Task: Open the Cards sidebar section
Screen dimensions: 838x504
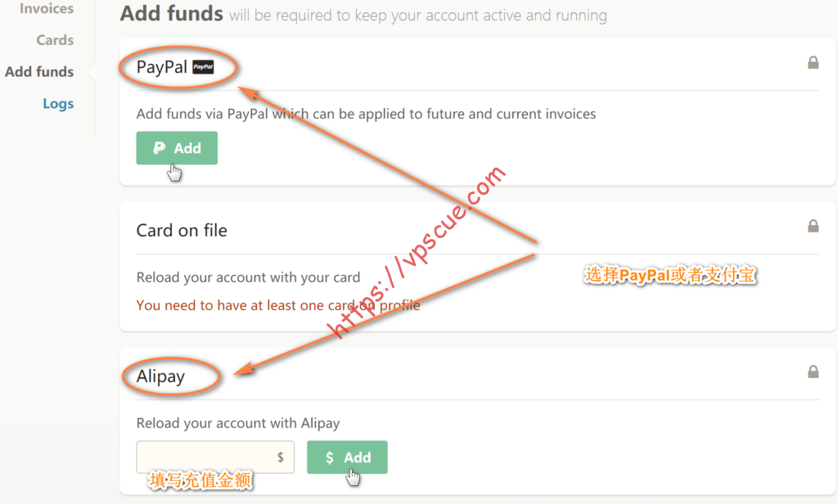Action: 55,40
